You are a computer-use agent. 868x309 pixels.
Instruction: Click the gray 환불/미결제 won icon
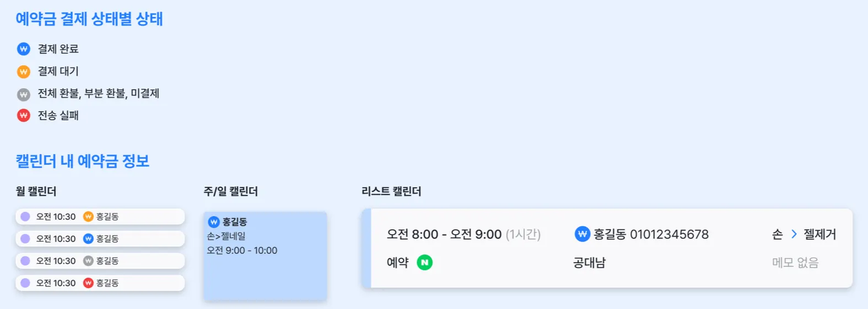coord(23,94)
